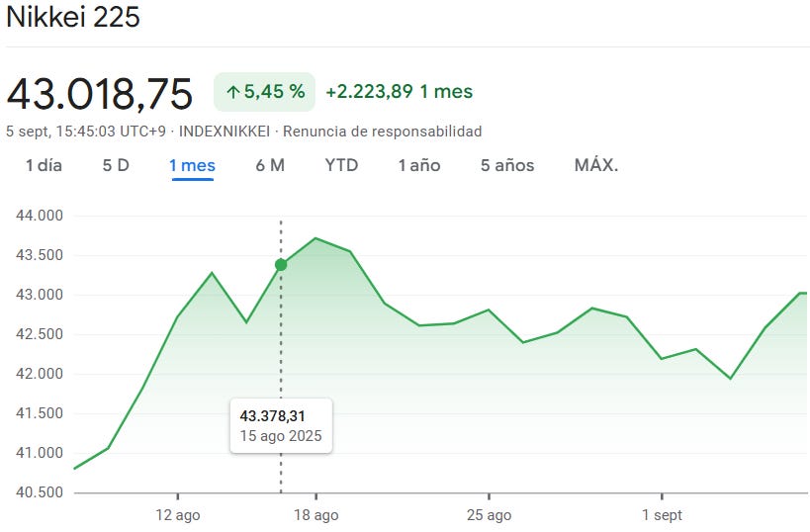Viewport: 810px width, 532px height.
Task: Click the up arrow in percentage badge
Action: coord(233,92)
